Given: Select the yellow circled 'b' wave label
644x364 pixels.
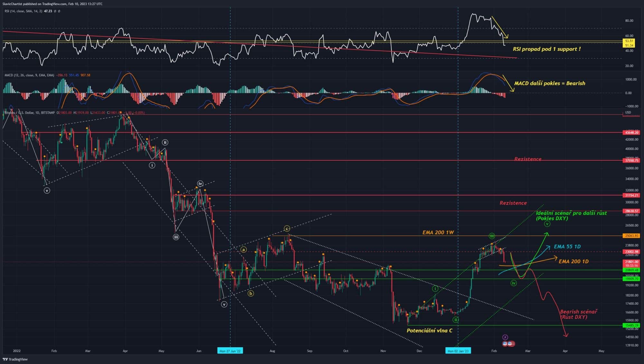Looking at the screenshot, I should [x=251, y=293].
